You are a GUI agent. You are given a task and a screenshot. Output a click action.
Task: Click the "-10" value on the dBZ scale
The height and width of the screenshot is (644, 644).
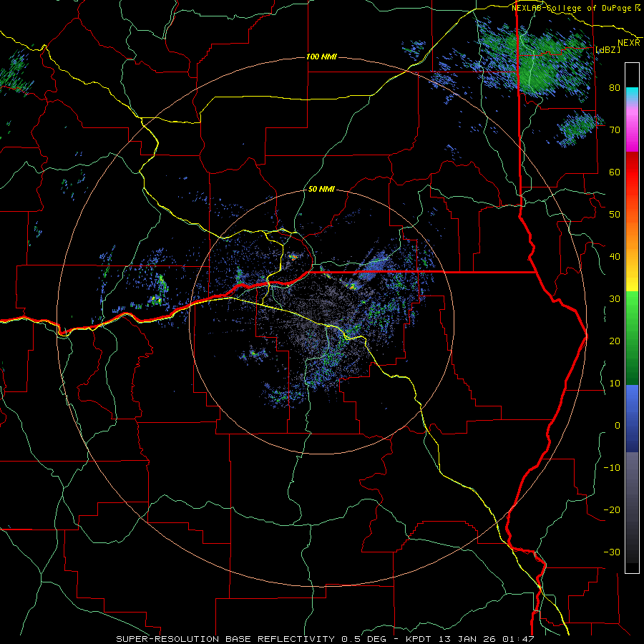pos(612,468)
